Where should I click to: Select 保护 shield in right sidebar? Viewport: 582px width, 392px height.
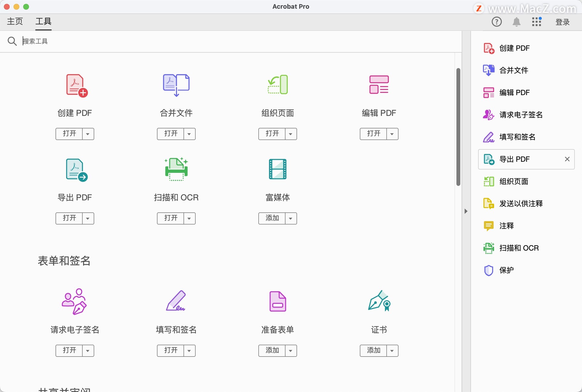pyautogui.click(x=526, y=270)
